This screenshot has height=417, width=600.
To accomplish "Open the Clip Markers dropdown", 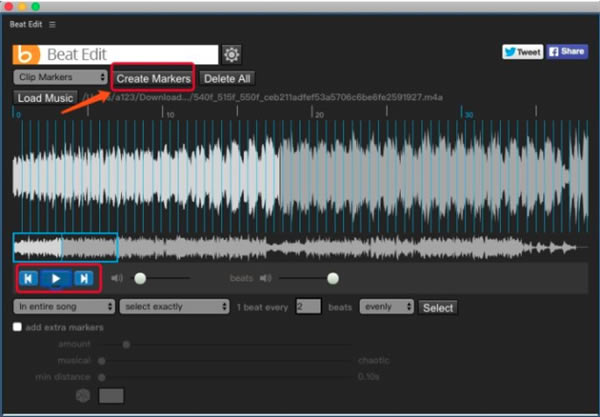I will tap(60, 77).
